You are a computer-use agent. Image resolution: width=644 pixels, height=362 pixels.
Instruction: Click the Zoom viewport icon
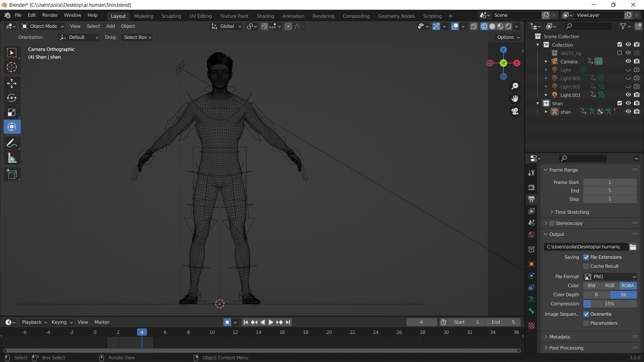pyautogui.click(x=515, y=86)
